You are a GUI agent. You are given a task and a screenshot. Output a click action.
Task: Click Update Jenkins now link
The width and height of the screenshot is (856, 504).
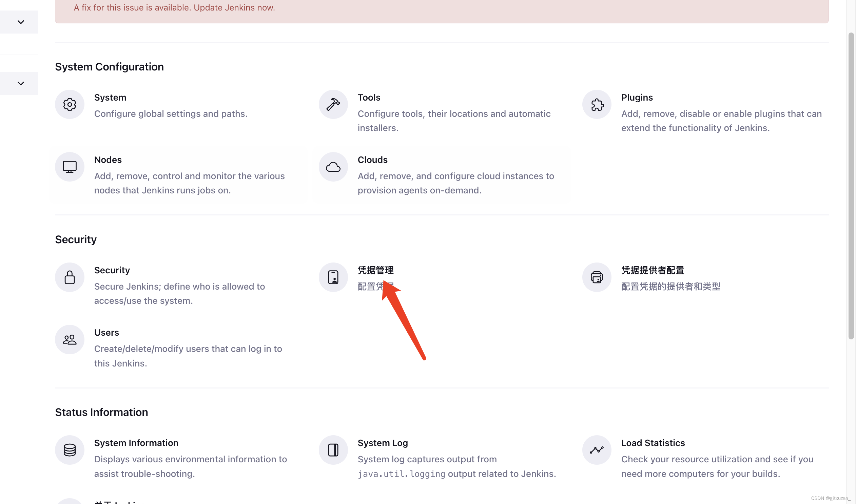click(x=234, y=8)
